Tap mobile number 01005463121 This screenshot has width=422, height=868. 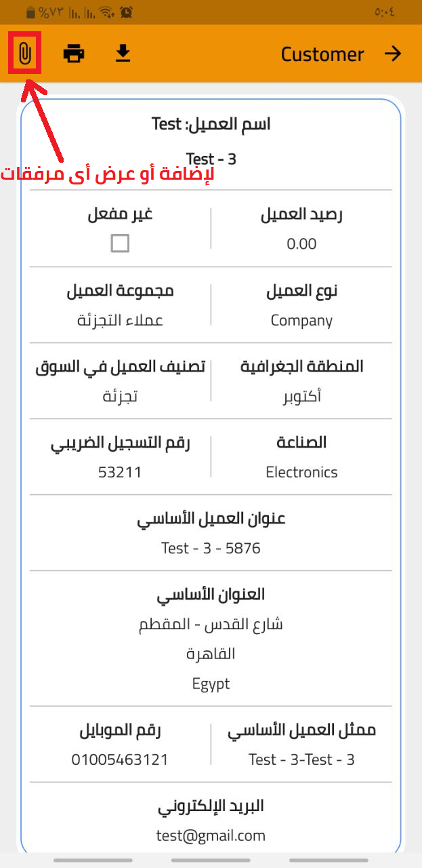(120, 759)
